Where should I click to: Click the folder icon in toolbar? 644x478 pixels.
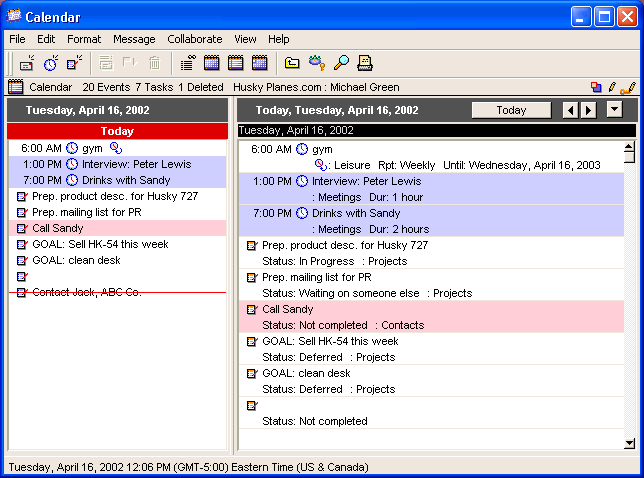pos(292,63)
